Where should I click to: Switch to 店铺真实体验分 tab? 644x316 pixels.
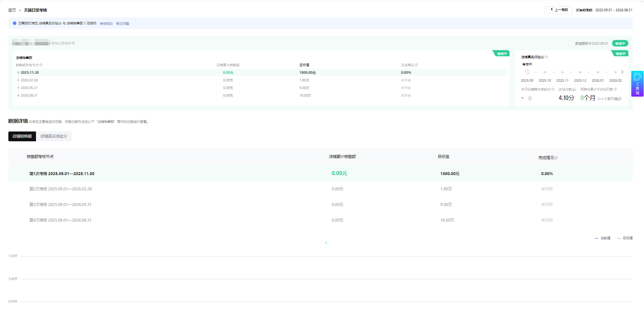54,136
